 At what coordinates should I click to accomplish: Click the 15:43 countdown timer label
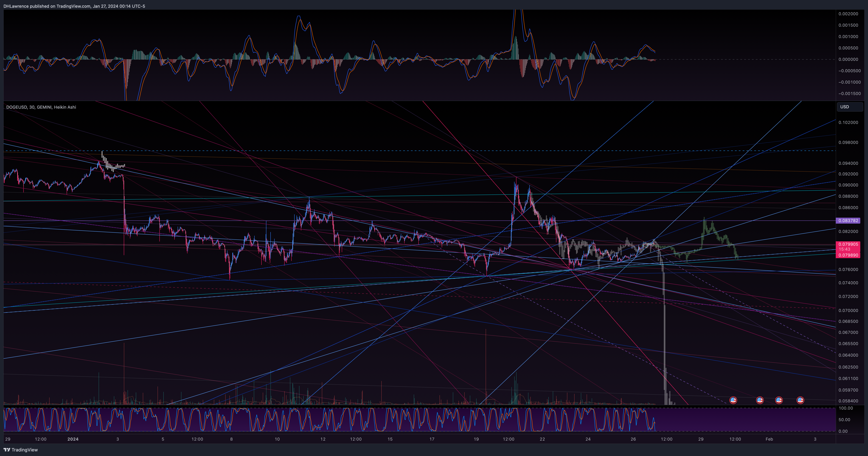(x=844, y=249)
